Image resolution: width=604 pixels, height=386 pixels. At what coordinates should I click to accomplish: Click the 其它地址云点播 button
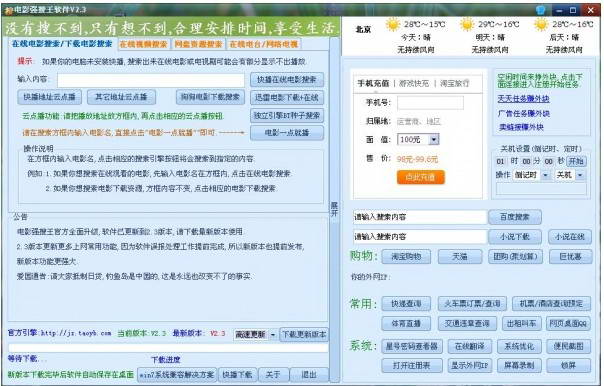[121, 97]
